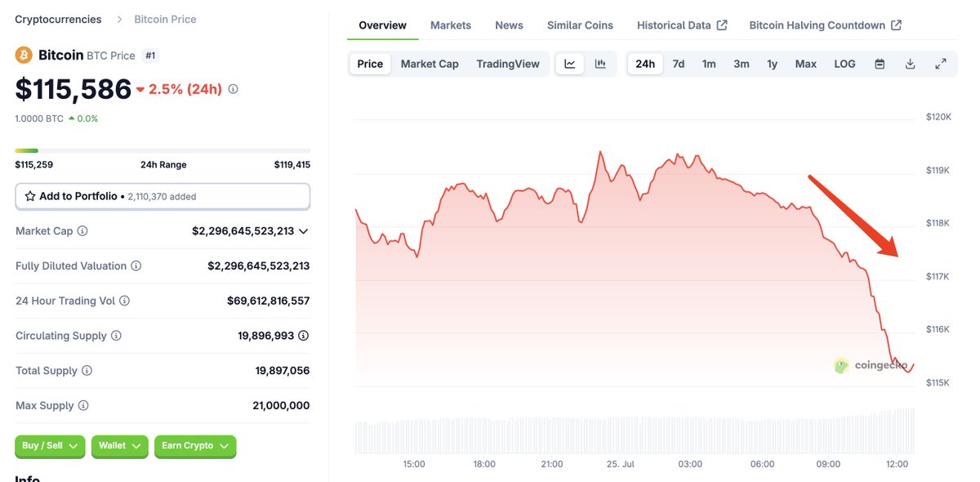Click info icon beside Circulating Supply value

tap(304, 336)
